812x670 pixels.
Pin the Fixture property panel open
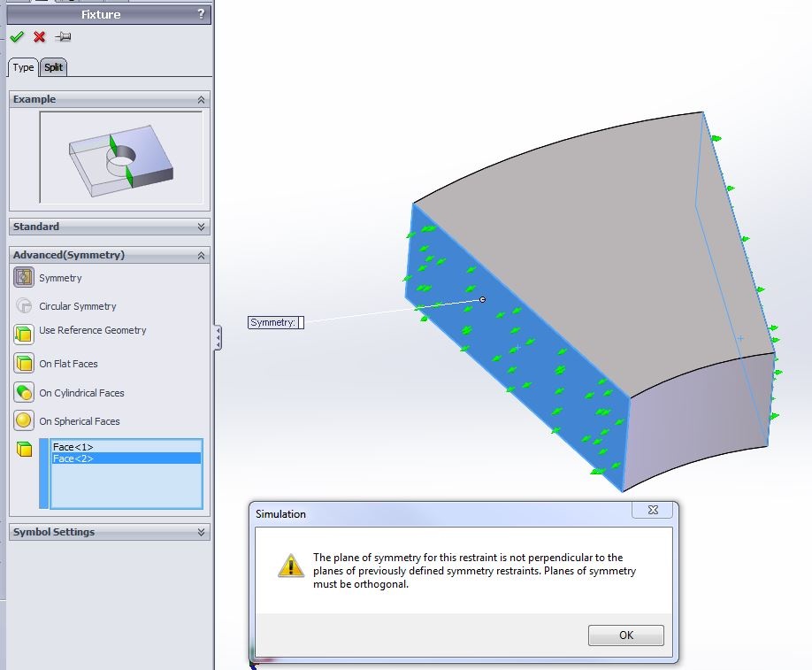pyautogui.click(x=63, y=37)
